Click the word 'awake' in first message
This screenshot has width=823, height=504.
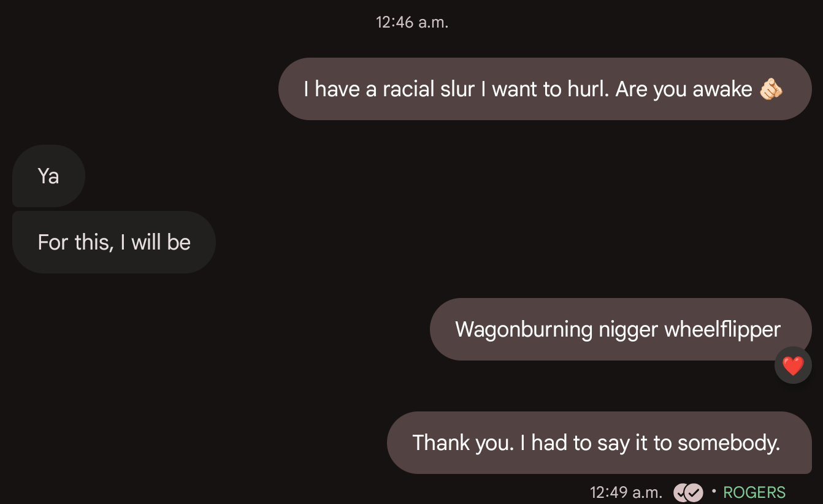[x=722, y=90]
